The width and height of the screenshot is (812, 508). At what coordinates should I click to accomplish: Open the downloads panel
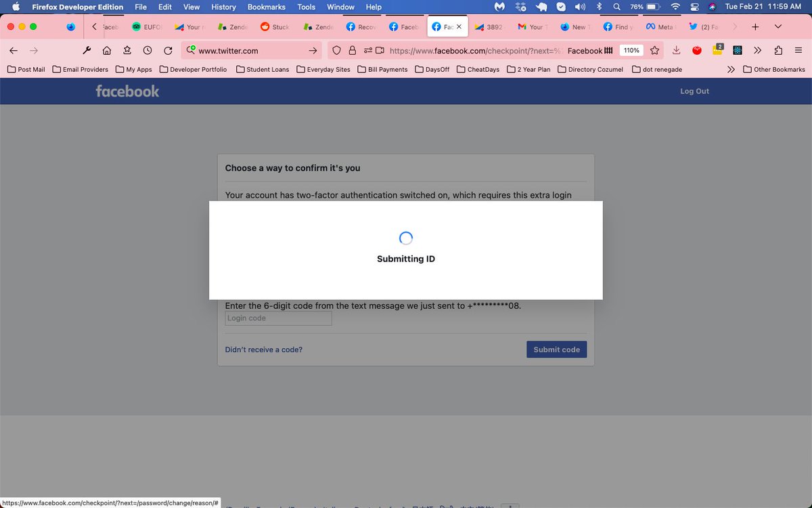676,50
